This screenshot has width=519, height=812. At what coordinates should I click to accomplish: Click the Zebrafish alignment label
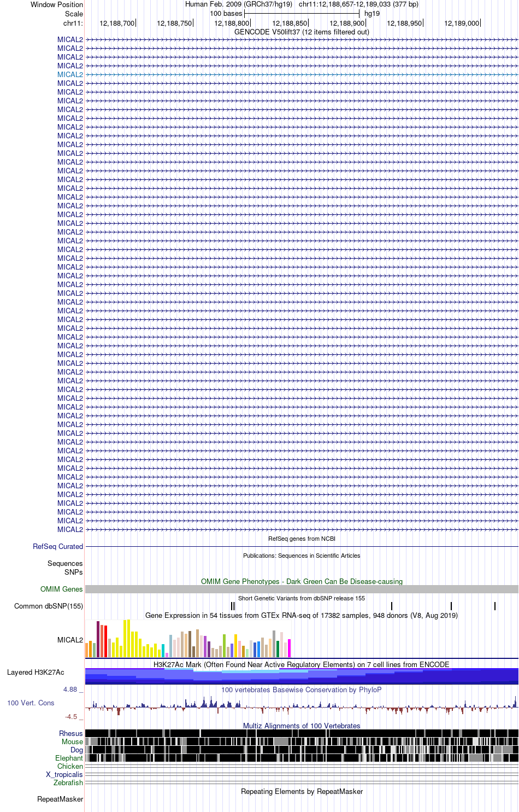click(68, 782)
